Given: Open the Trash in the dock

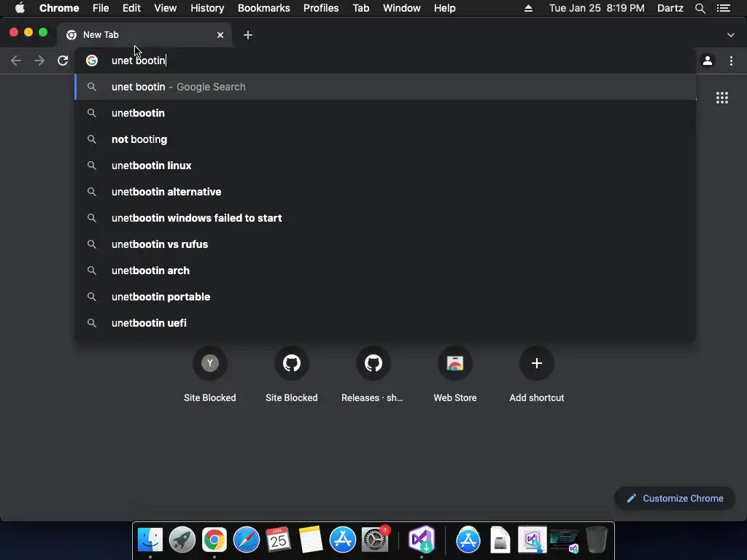Looking at the screenshot, I should pyautogui.click(x=597, y=540).
